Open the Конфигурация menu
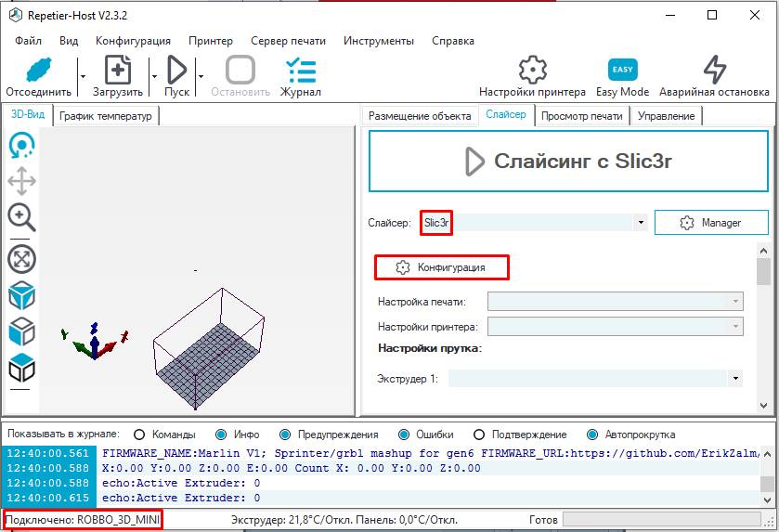 point(133,41)
